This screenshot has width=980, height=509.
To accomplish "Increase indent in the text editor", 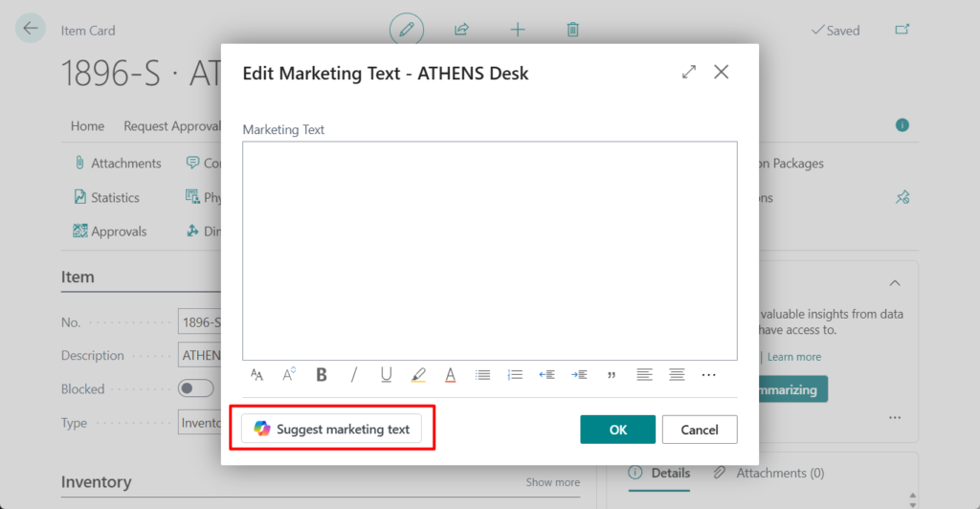I will coord(579,375).
